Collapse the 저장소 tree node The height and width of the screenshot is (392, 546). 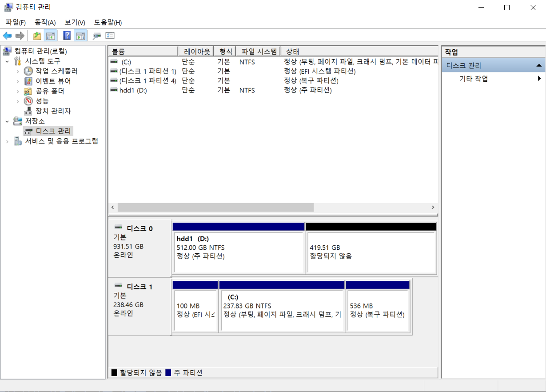tap(7, 121)
